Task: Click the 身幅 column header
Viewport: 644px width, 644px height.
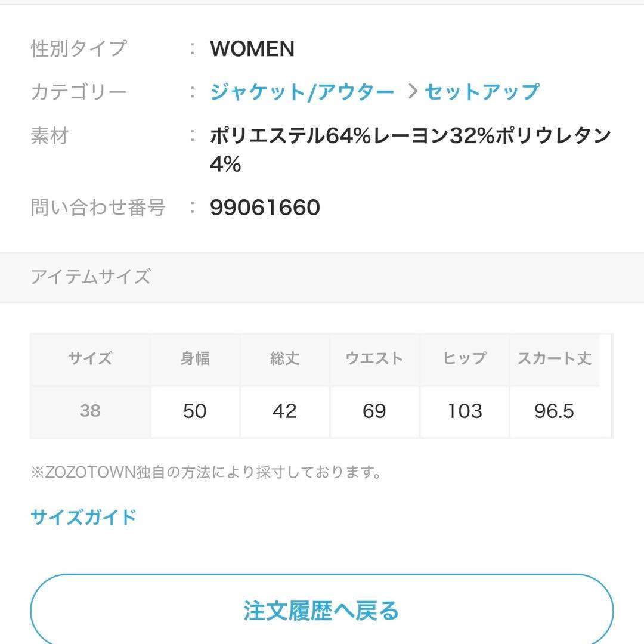Action: [195, 359]
